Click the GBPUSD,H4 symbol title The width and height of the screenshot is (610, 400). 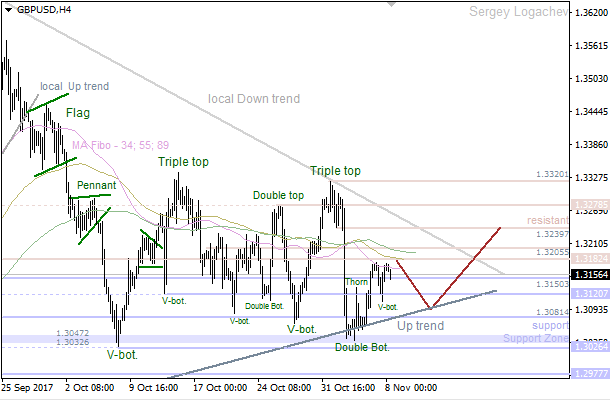tap(44, 9)
